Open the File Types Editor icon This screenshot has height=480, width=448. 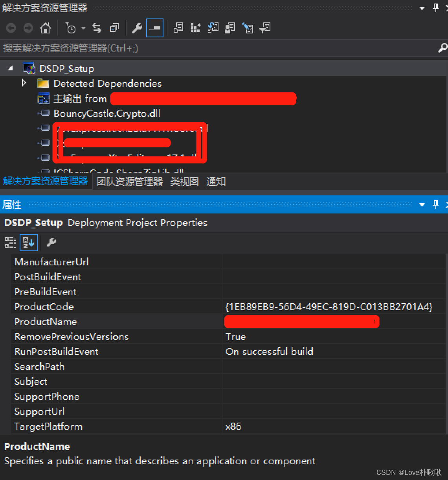pos(213,28)
